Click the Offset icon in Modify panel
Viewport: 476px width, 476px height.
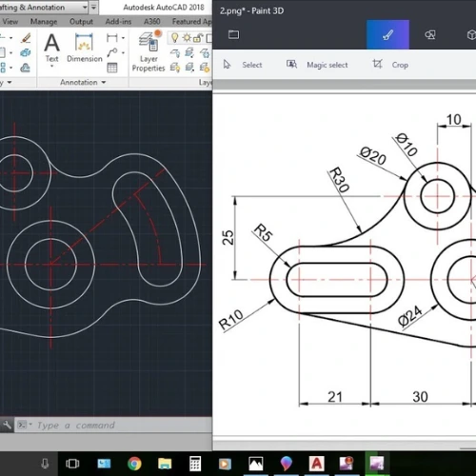[25, 68]
